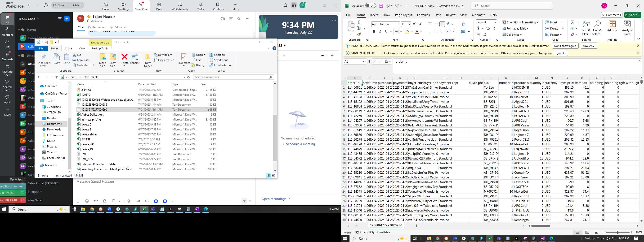
Task: Click Sign In button in Office bar
Action: click(x=561, y=53)
